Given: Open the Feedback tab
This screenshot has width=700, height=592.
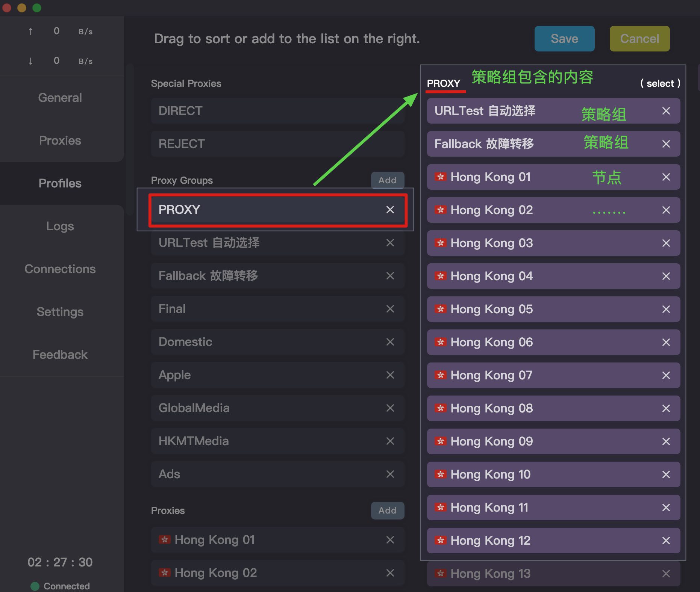Looking at the screenshot, I should [60, 355].
